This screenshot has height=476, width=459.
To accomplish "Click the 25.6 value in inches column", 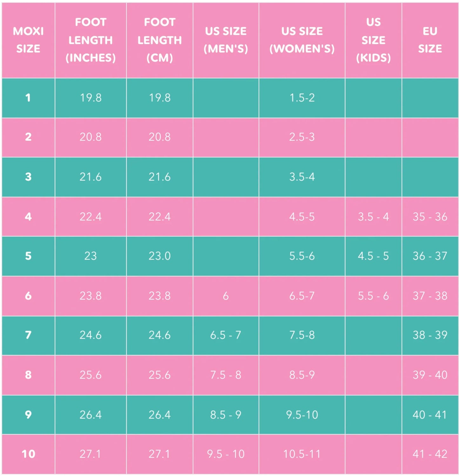I will point(91,375).
